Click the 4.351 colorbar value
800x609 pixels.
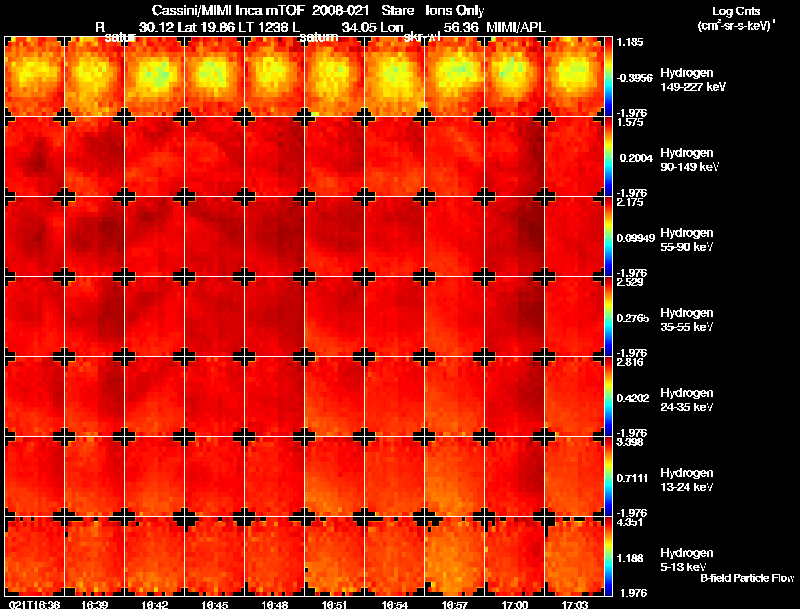click(630, 522)
